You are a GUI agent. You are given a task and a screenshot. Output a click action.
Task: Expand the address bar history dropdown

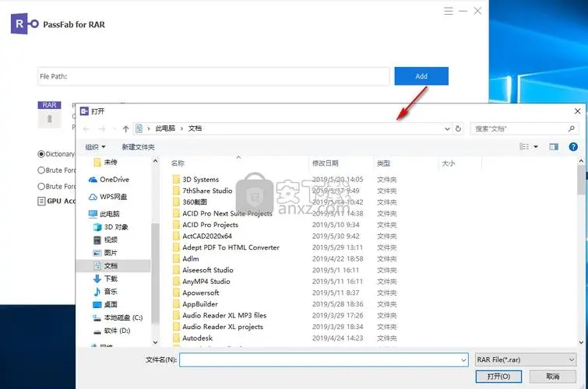447,128
